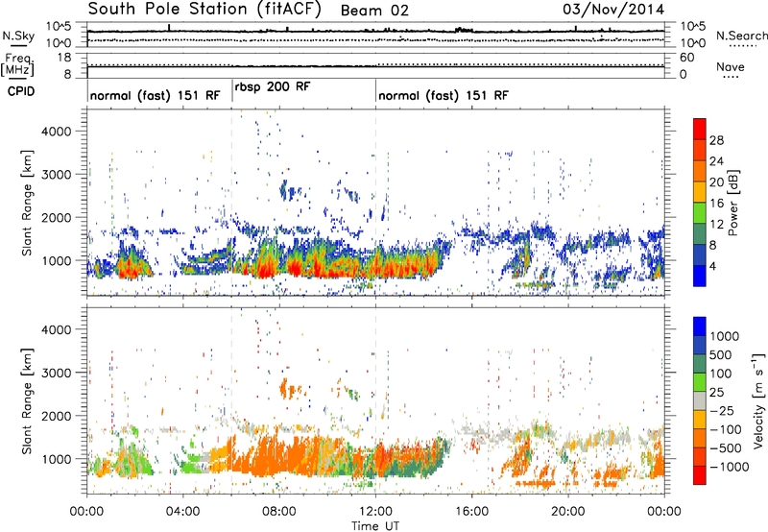Click the '-1000' tick on Velocity colorbar

729,467
